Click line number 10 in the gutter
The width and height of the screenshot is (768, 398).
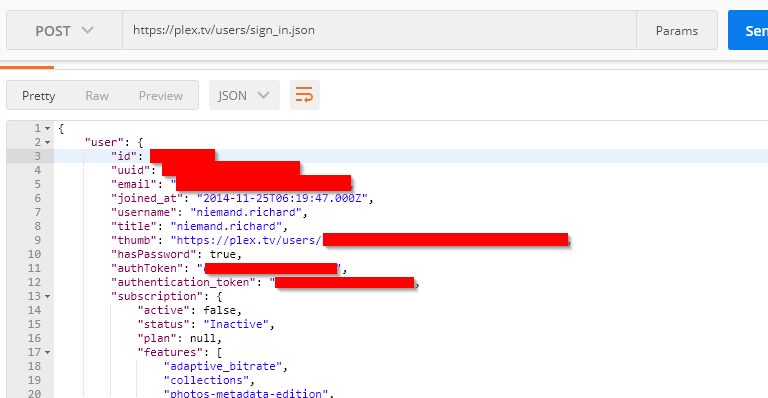34,255
